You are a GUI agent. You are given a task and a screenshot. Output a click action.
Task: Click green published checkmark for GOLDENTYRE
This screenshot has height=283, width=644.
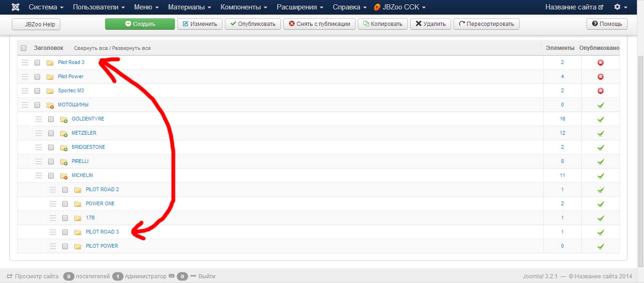click(x=600, y=119)
